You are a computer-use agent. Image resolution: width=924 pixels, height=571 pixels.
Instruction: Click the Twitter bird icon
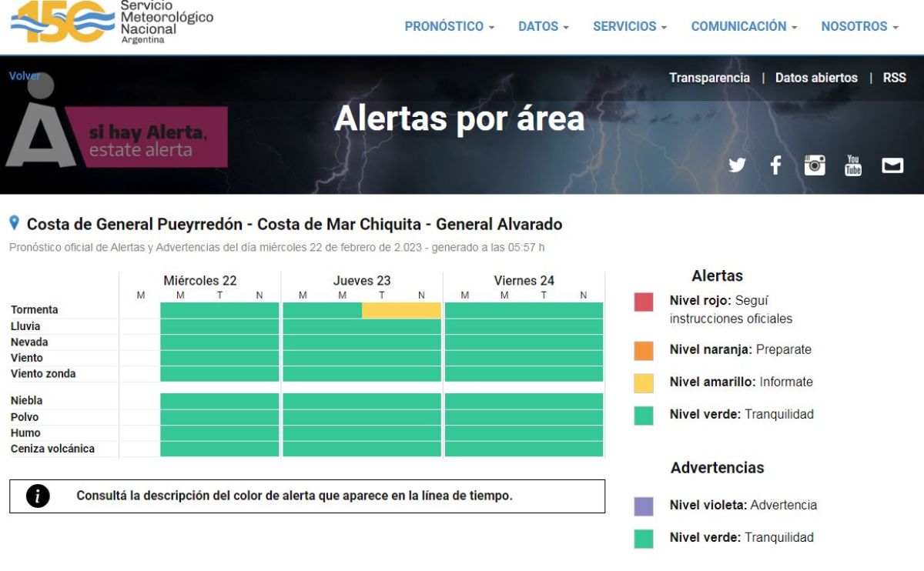(737, 165)
